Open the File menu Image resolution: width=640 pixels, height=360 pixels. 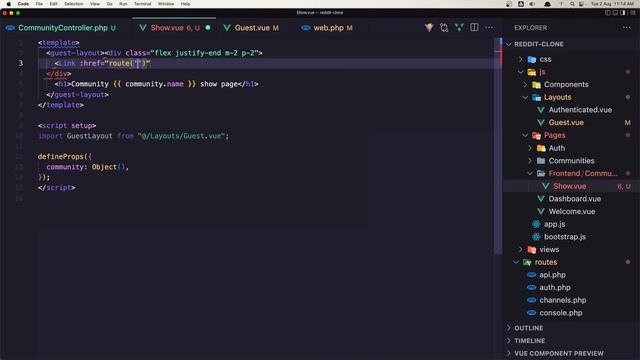coord(39,4)
